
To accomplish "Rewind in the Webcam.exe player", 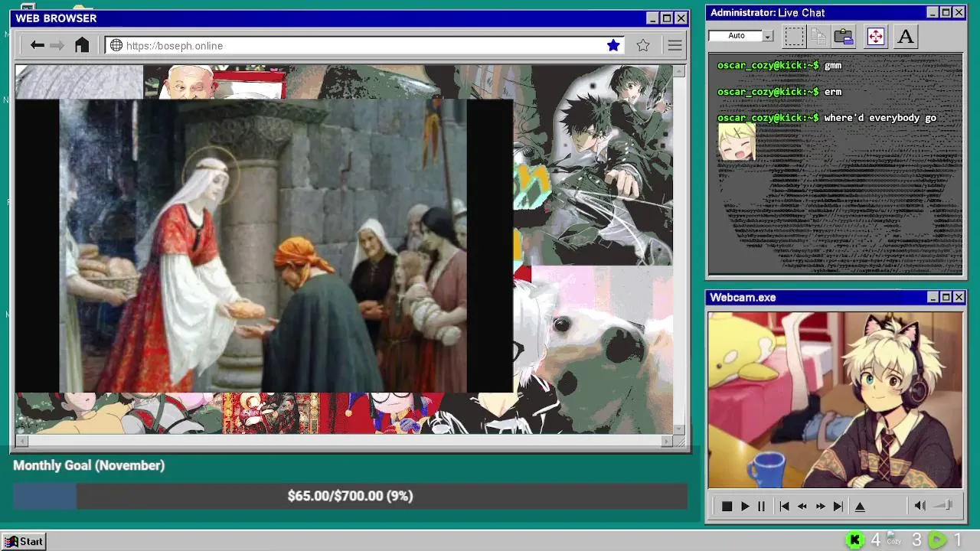I will coord(802,506).
